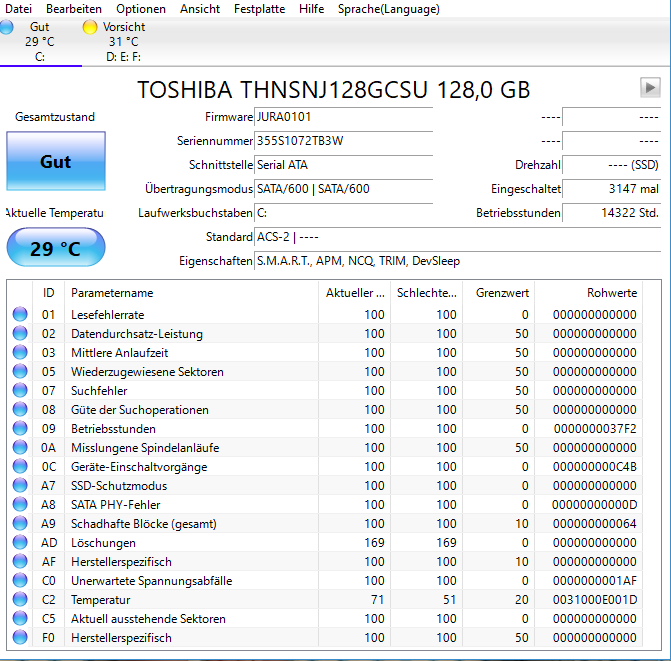The image size is (671, 661).
Task: Click the Aktueller column header
Action: (354, 293)
